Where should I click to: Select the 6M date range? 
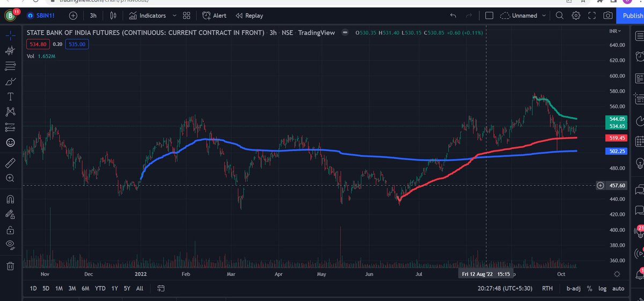tap(85, 289)
